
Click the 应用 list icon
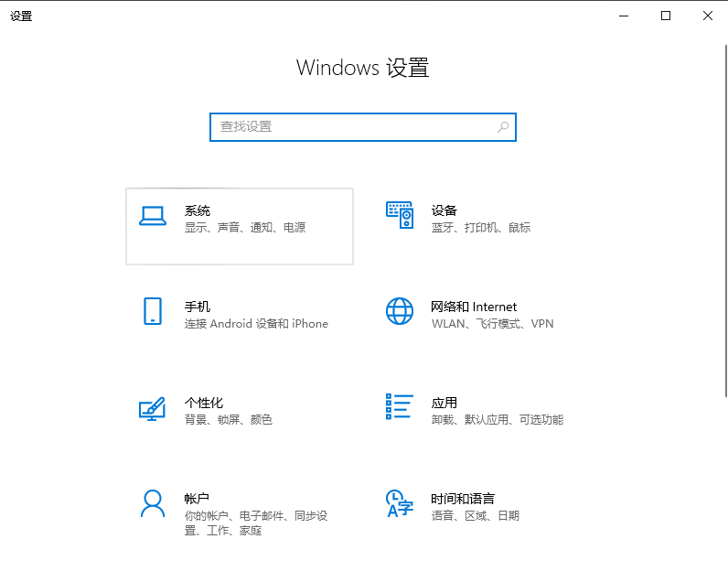[400, 406]
